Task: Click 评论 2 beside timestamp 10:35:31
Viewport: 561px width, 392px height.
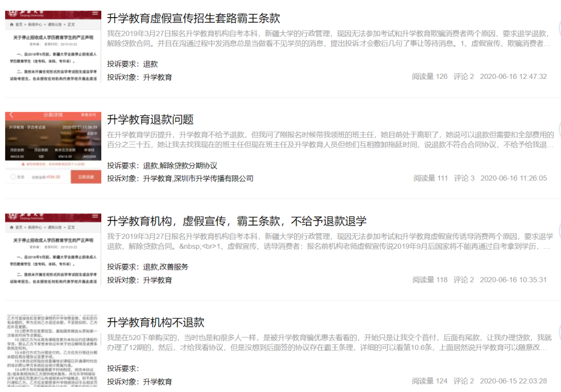Action: tap(464, 280)
